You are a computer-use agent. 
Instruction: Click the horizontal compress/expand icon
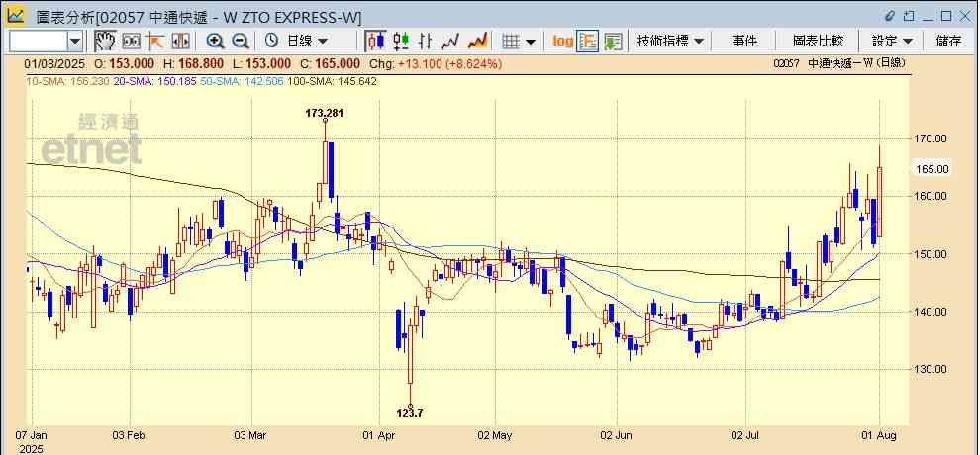pyautogui.click(x=180, y=42)
